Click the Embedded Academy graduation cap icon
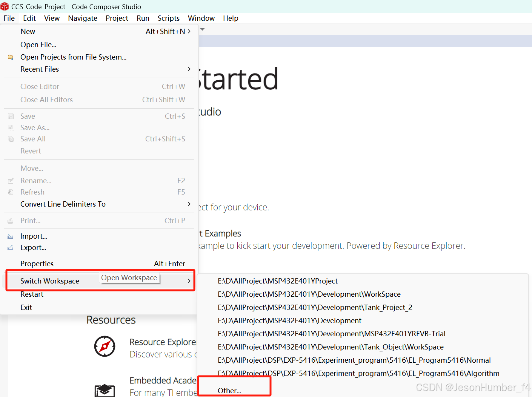Viewport: 532px width, 397px height. click(x=105, y=390)
